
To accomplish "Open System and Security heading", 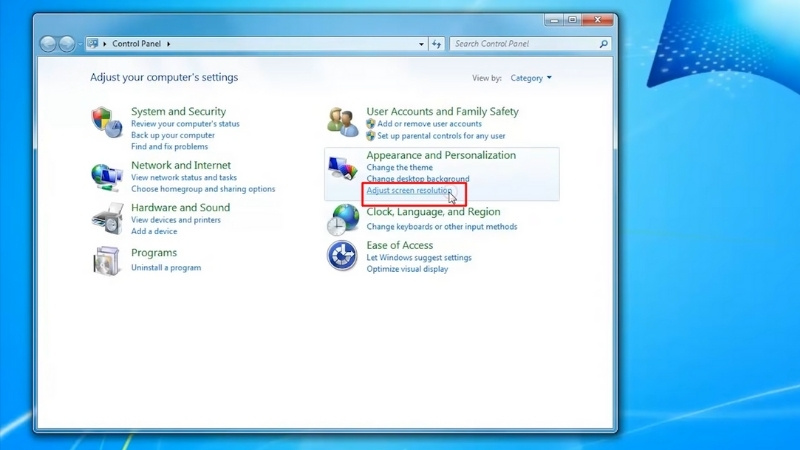I will (179, 111).
